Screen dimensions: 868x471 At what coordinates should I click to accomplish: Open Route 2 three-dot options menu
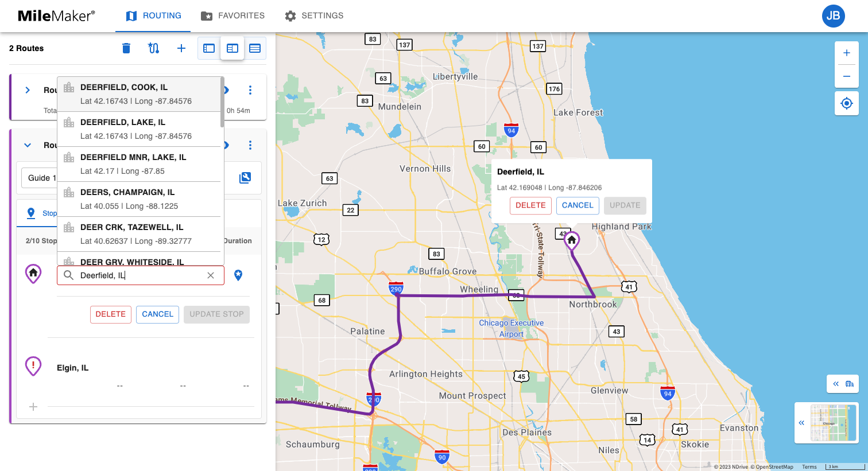pyautogui.click(x=250, y=145)
